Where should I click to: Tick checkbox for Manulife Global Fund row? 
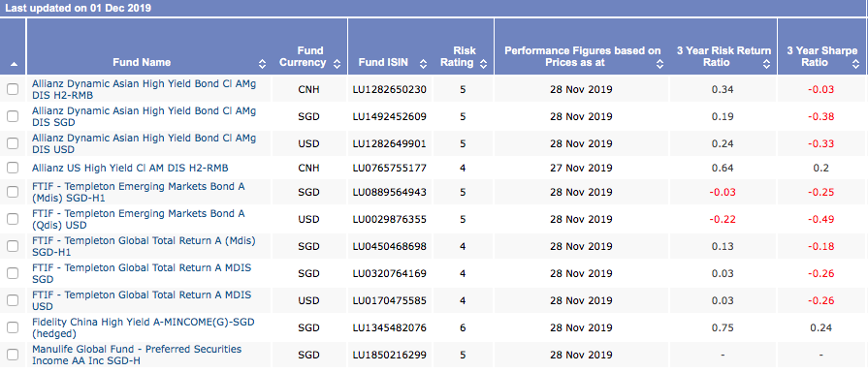click(x=13, y=355)
